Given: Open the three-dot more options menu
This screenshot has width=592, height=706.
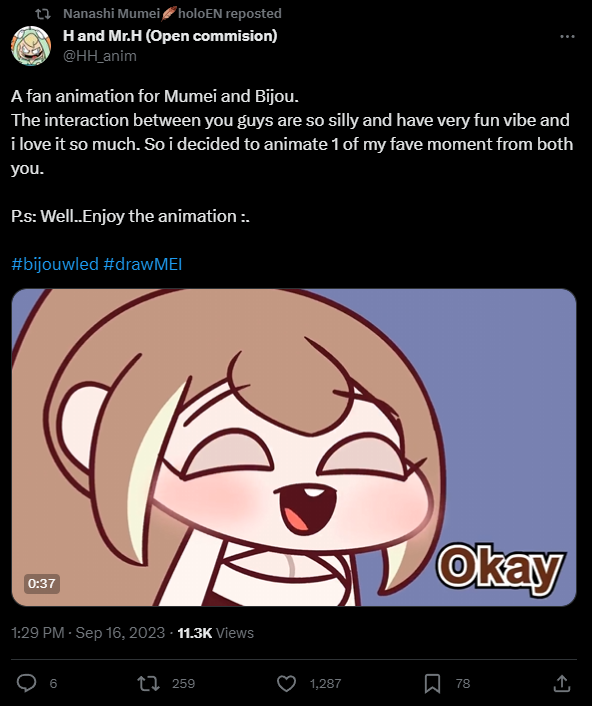Looking at the screenshot, I should [567, 36].
